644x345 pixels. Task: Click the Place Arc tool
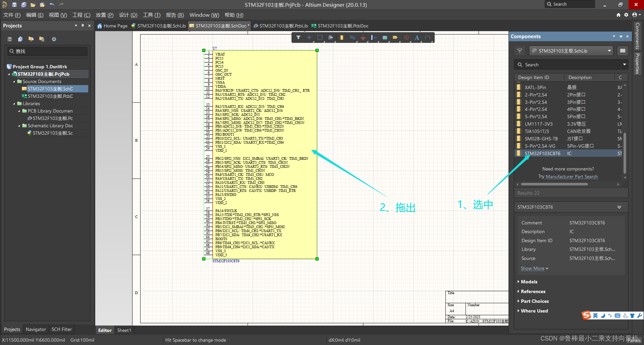click(428, 38)
